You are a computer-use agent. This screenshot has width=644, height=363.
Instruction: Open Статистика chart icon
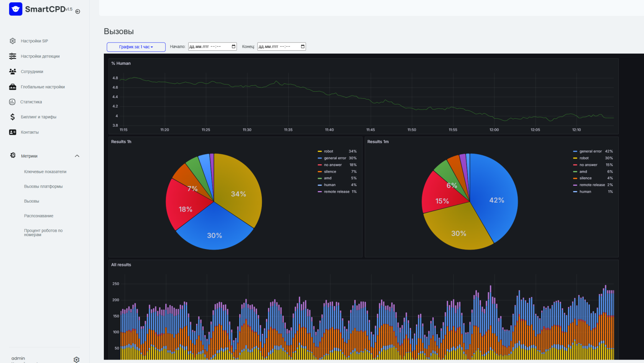12,102
